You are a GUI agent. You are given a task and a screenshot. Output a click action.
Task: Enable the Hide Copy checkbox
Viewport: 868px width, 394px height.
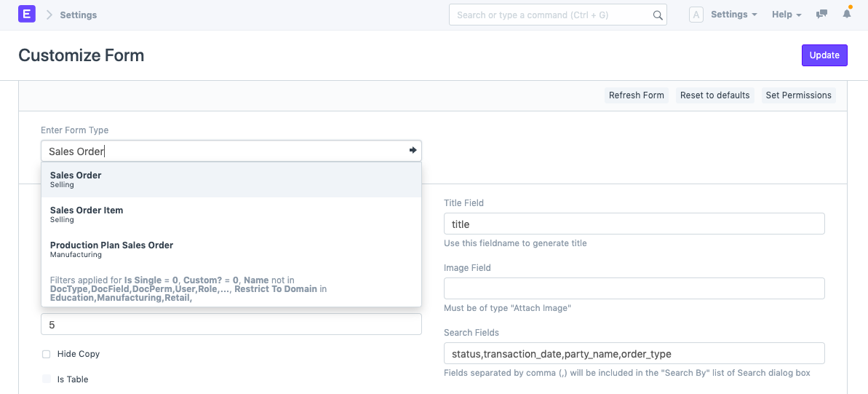46,354
